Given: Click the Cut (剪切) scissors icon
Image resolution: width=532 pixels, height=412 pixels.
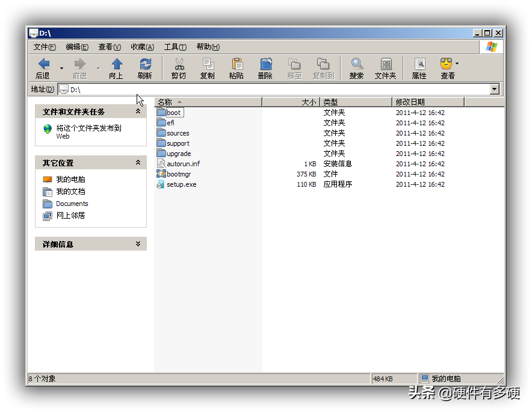Looking at the screenshot, I should (x=179, y=64).
